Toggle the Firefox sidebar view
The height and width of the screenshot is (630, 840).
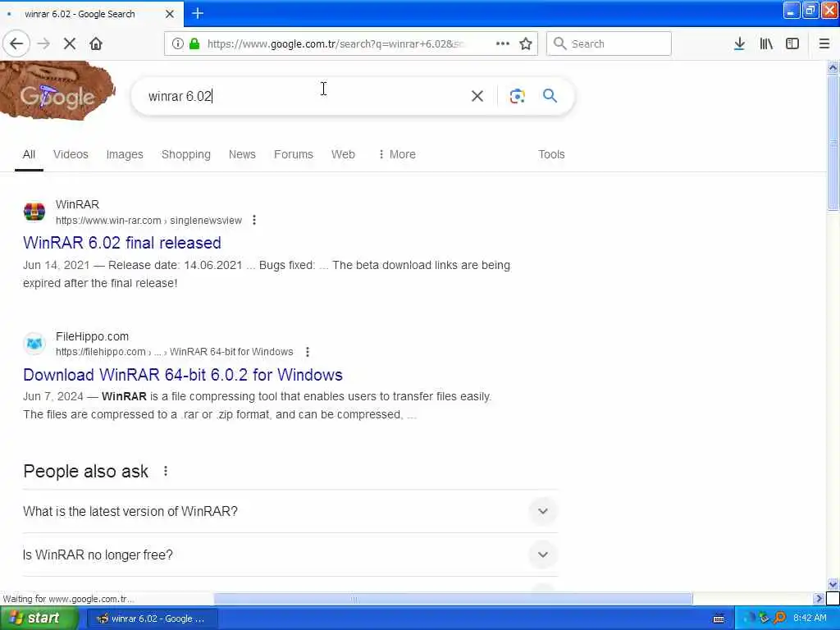pyautogui.click(x=792, y=44)
